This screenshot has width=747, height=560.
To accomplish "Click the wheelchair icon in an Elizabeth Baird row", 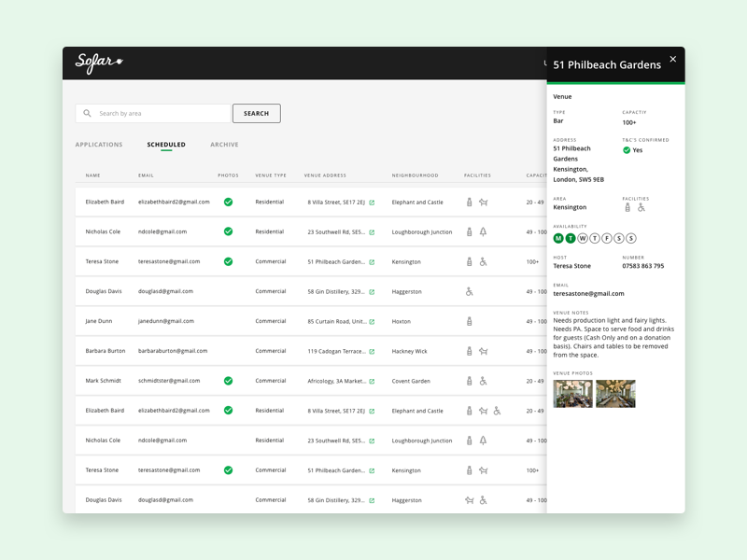I will tap(497, 411).
